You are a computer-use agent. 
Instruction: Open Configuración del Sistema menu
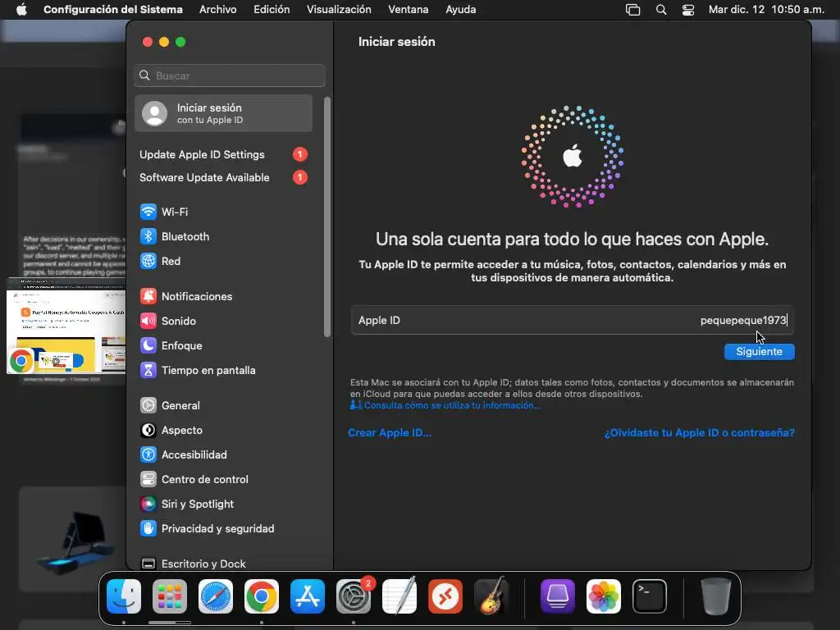tap(113, 9)
